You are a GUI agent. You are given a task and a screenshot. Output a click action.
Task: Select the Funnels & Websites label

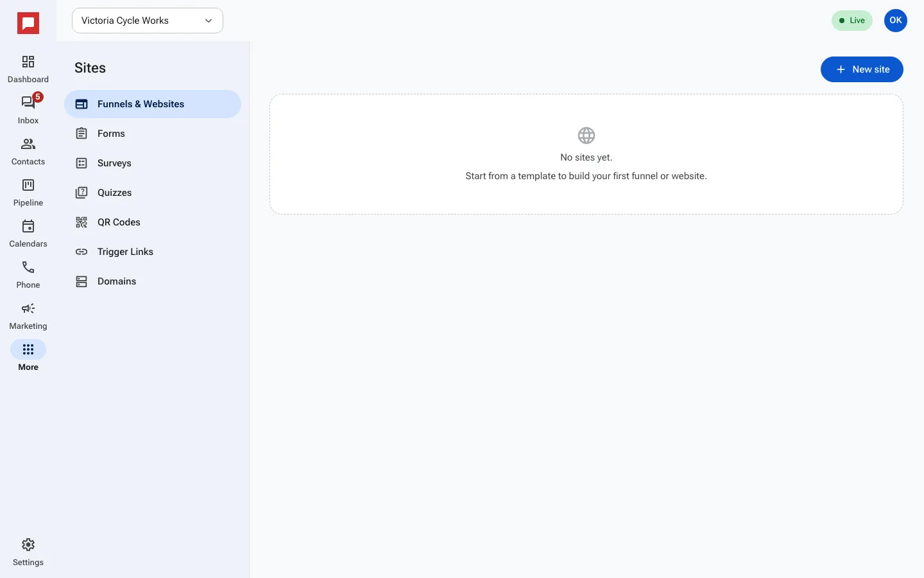pyautogui.click(x=141, y=104)
